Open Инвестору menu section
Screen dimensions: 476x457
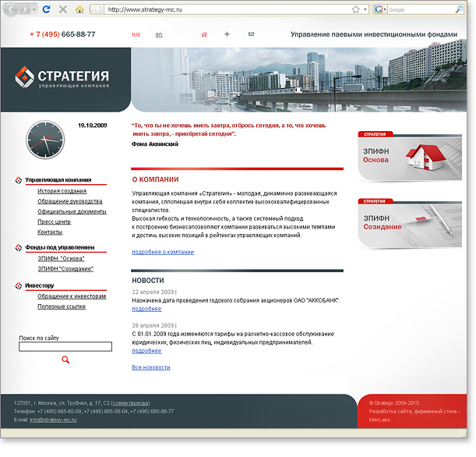(x=40, y=285)
